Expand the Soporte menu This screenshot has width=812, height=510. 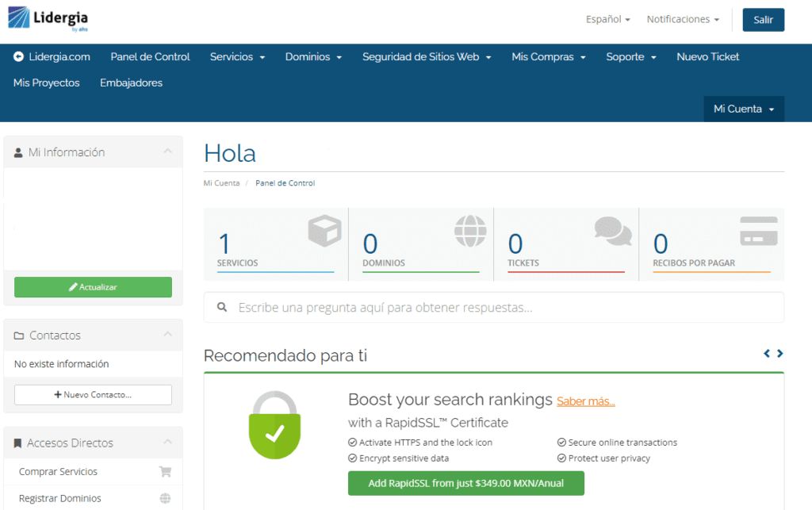point(631,57)
